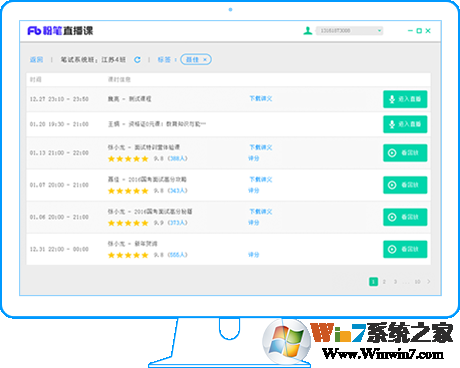Maximize the 粉笔直播课 window

click(x=419, y=31)
